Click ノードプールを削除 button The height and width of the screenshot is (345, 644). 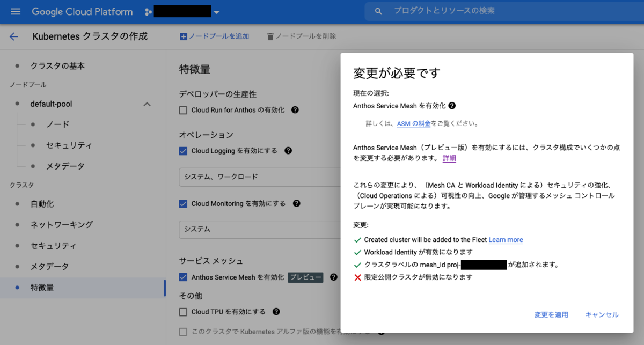point(302,36)
